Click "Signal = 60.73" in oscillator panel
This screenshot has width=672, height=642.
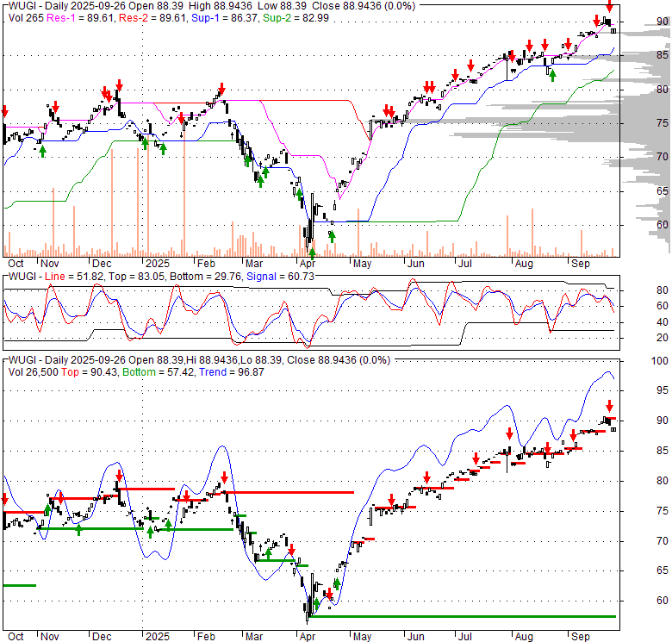280,277
